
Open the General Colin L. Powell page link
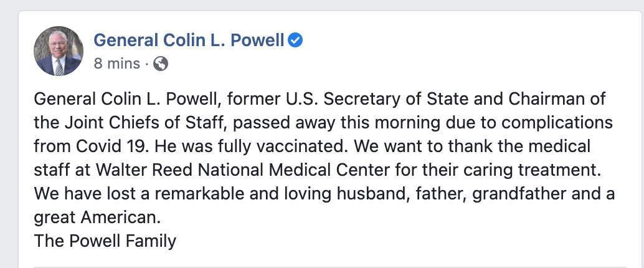click(x=189, y=41)
